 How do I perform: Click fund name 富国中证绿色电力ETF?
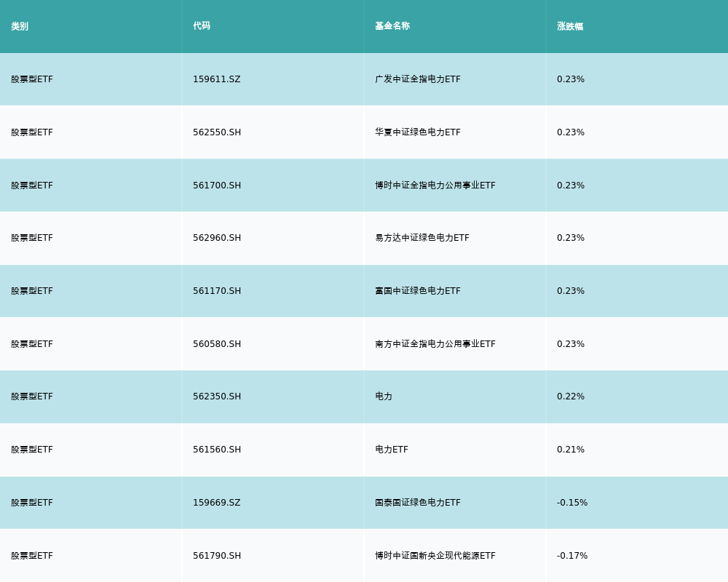point(418,291)
